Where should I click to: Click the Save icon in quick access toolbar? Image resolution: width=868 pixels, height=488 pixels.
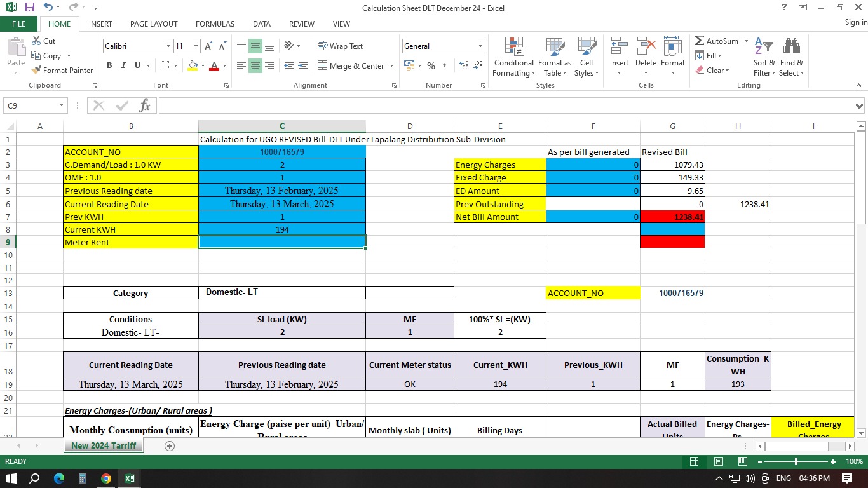(29, 8)
